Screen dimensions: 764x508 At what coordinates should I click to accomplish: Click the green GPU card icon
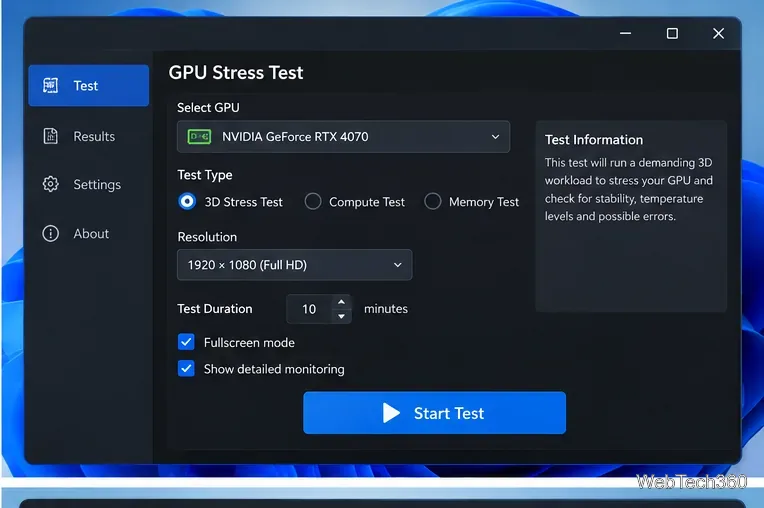(x=199, y=137)
